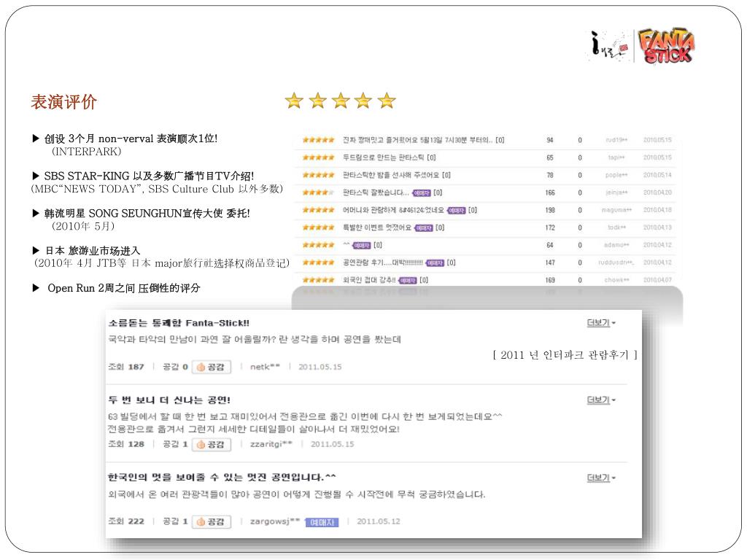747x560 pixels.
Task: Click the star rating on the '특별한 이벤트 멋졌어요' row
Action: tap(318, 227)
